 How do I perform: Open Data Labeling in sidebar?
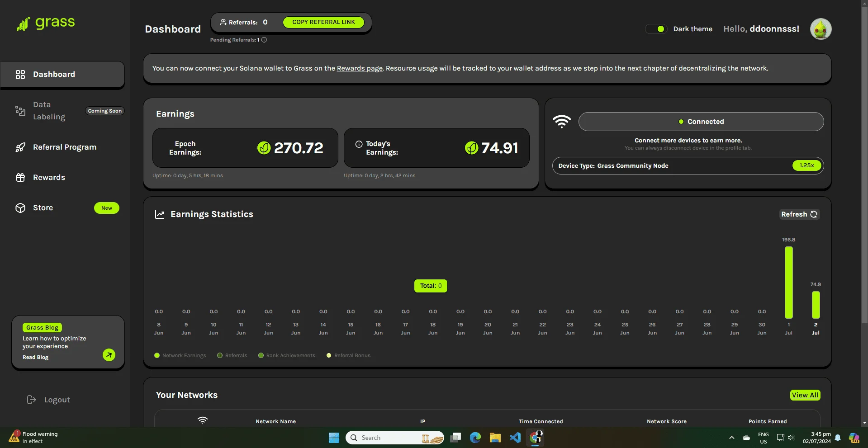click(x=49, y=111)
